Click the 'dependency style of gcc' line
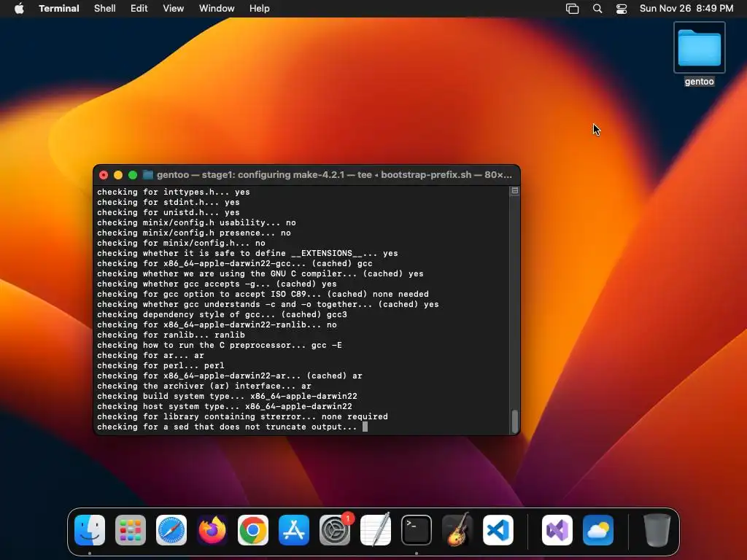 click(222, 315)
